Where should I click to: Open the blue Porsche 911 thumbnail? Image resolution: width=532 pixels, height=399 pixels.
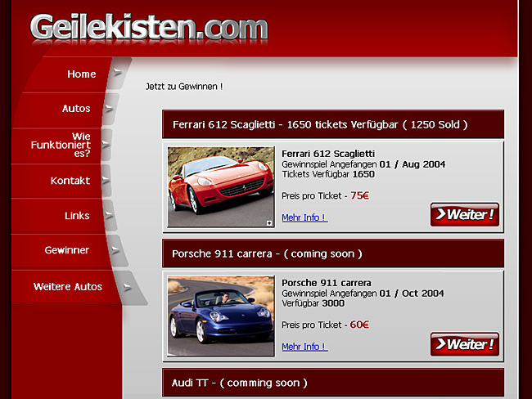tap(220, 316)
